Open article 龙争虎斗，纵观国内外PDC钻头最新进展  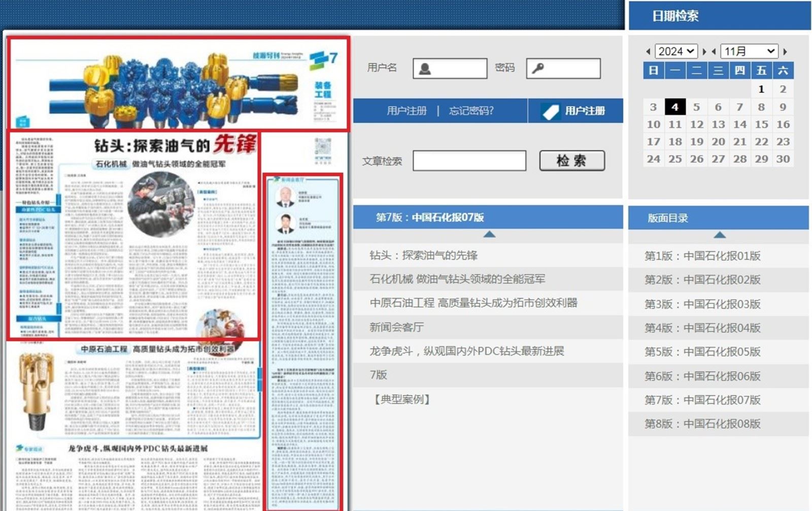tap(466, 351)
